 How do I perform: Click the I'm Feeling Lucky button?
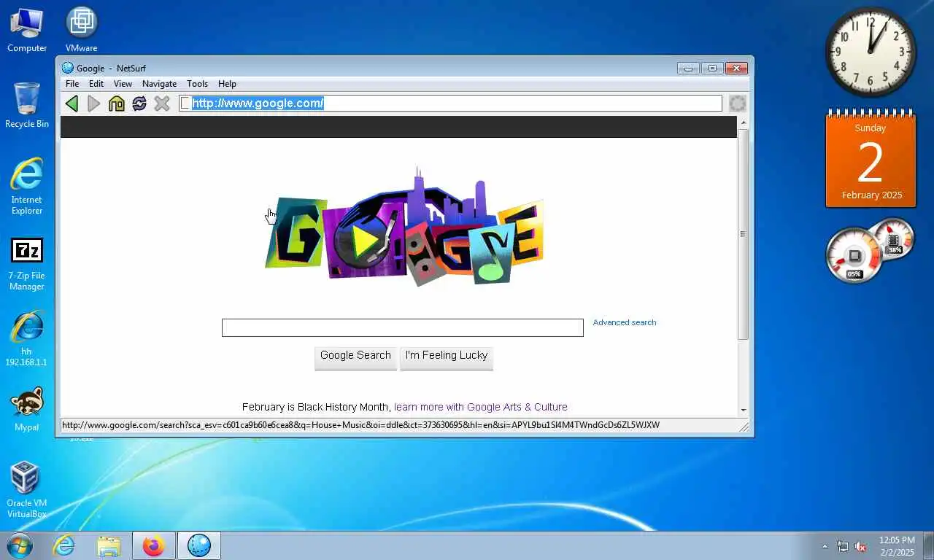pyautogui.click(x=447, y=357)
